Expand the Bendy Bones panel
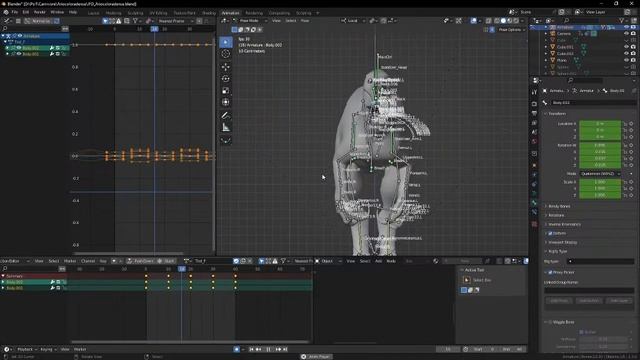This screenshot has height=360, width=640. pos(559,207)
